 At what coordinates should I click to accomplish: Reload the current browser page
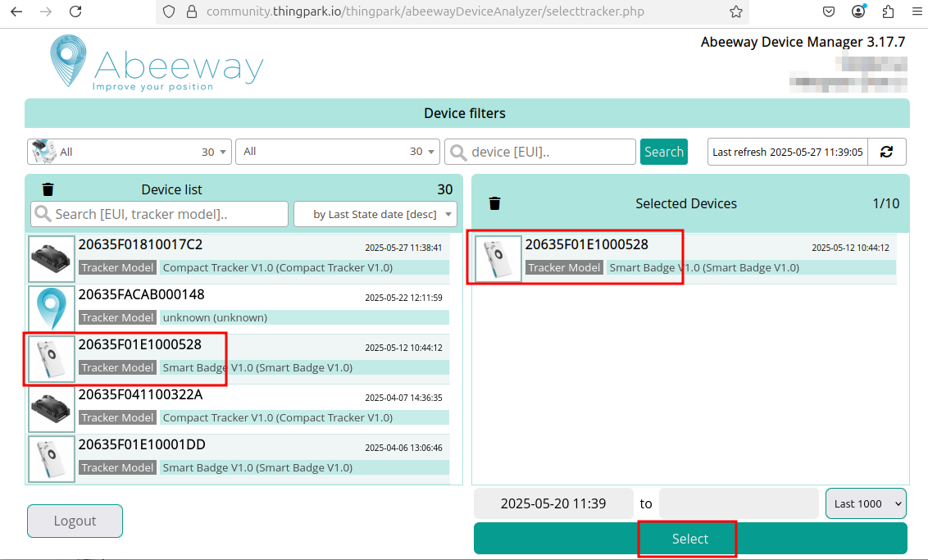tap(75, 11)
